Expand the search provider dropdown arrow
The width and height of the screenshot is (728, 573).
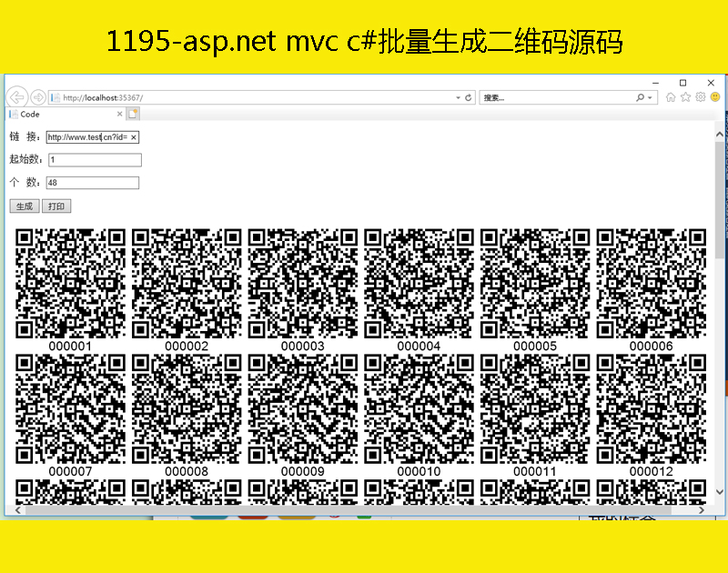[651, 97]
